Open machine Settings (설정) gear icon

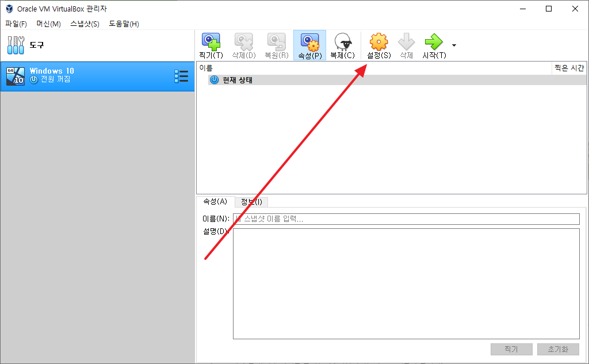[378, 45]
